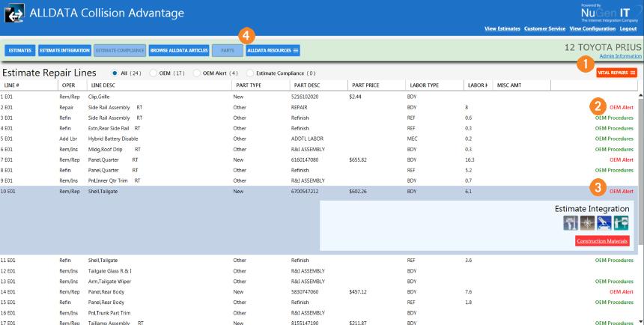Open OEM Procedures for Arm Tailgate Wiper line
Screen dimensions: 644x325
tap(614, 282)
